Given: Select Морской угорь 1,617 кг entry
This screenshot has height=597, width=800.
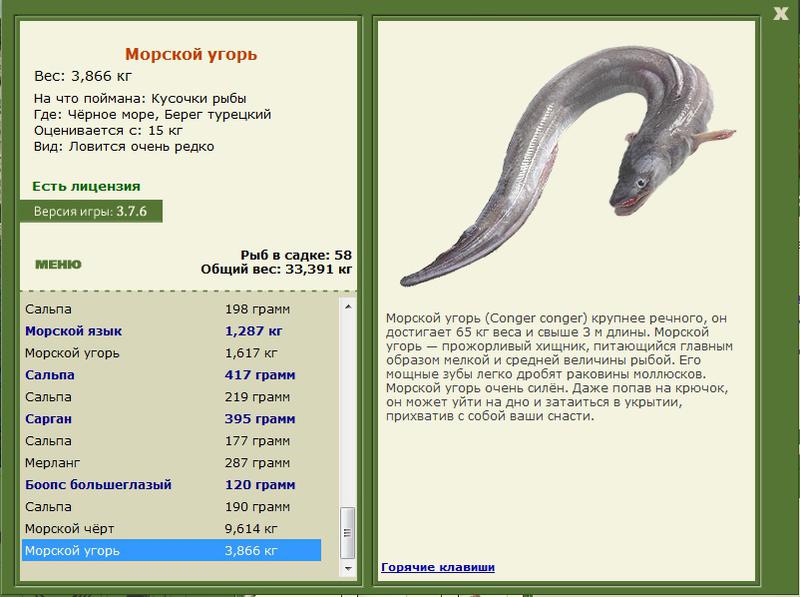Looking at the screenshot, I should (x=171, y=353).
